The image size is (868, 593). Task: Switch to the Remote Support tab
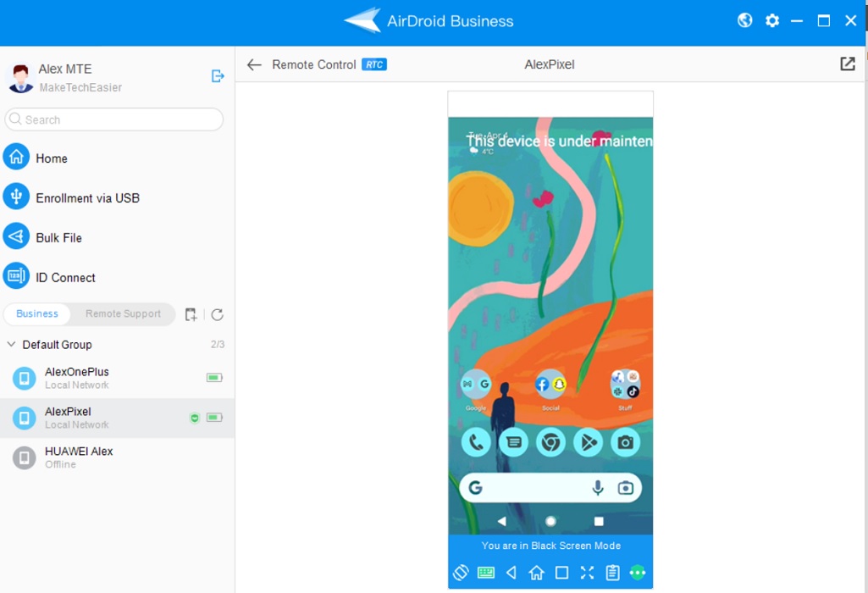pyautogui.click(x=123, y=314)
